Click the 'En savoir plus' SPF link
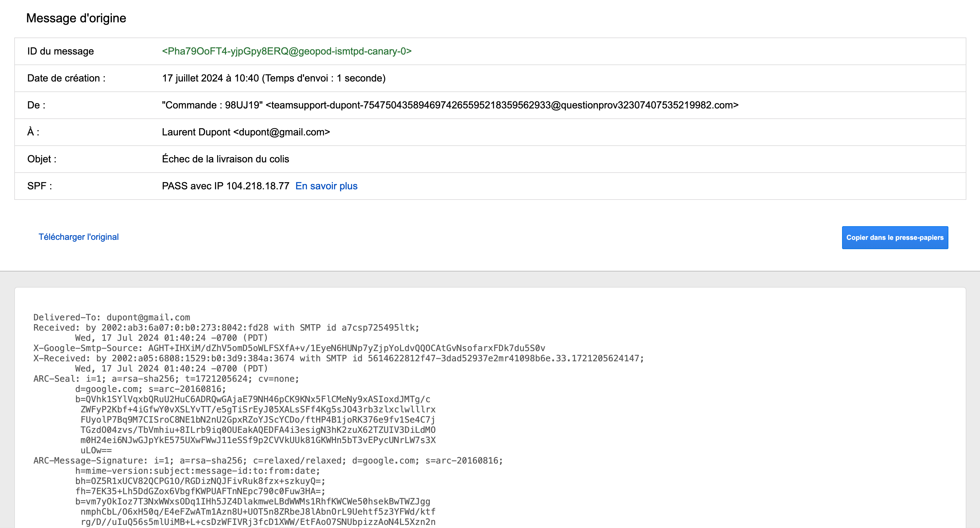980x528 pixels. [326, 186]
